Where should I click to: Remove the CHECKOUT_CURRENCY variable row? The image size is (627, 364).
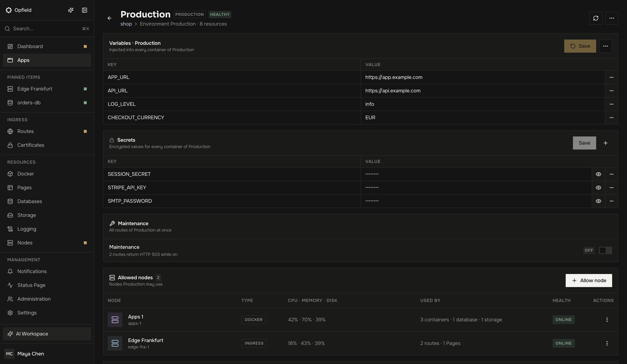coord(611,118)
